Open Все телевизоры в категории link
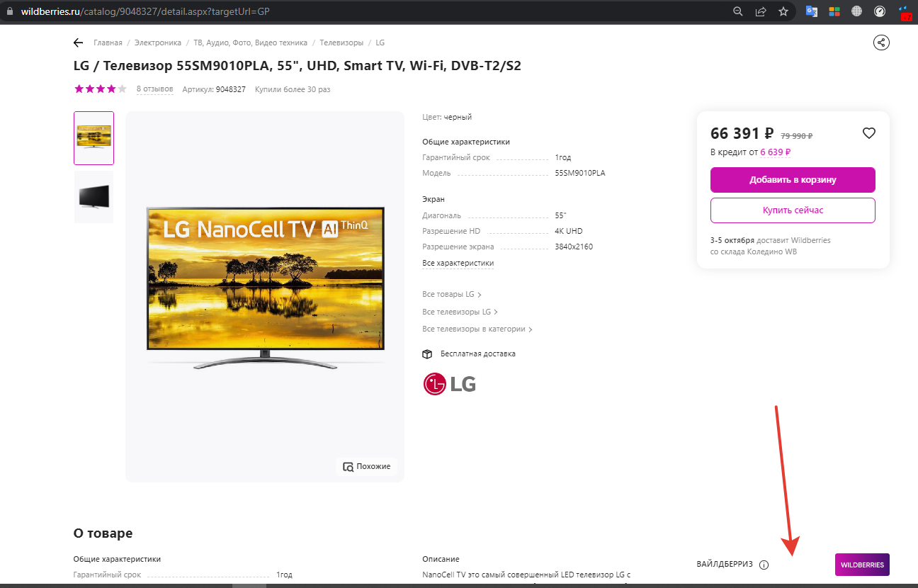Viewport: 918px width, 588px height. (x=477, y=329)
